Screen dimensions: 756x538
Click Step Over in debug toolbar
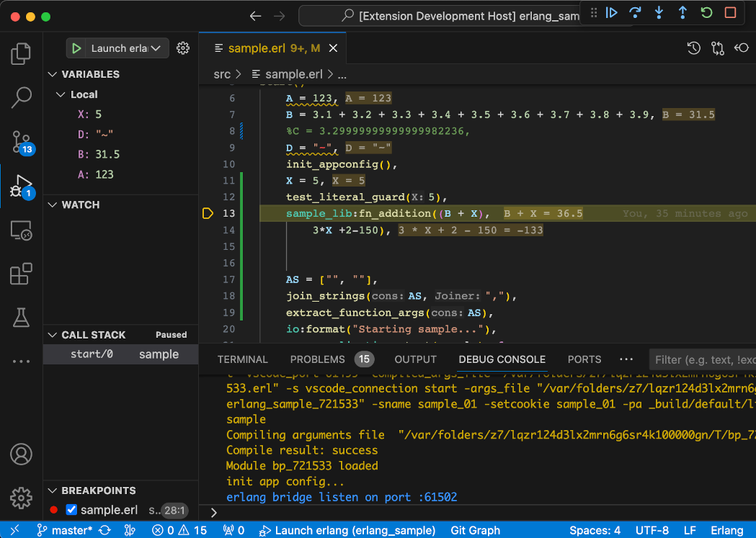pyautogui.click(x=635, y=12)
